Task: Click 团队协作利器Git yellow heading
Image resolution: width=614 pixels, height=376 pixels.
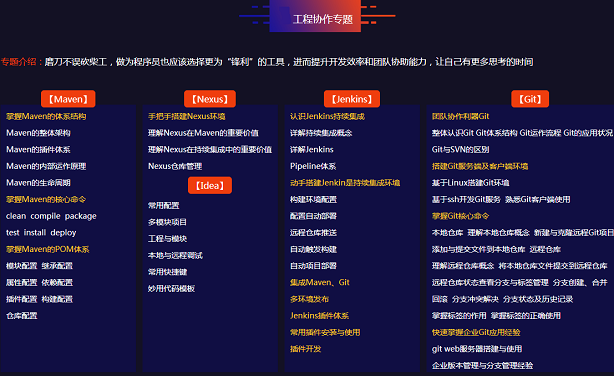Action: pyautogui.click(x=460, y=116)
